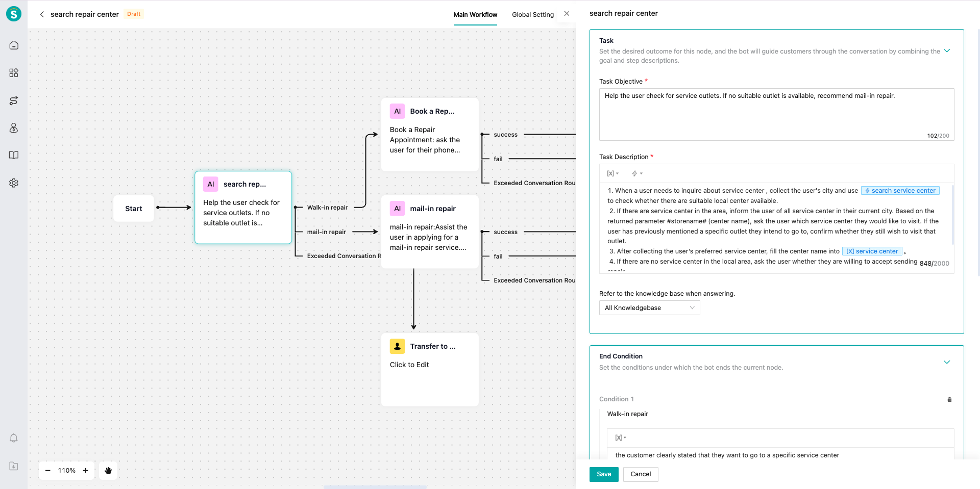This screenshot has height=489, width=980.
Task: Save the node configuration
Action: (x=604, y=474)
